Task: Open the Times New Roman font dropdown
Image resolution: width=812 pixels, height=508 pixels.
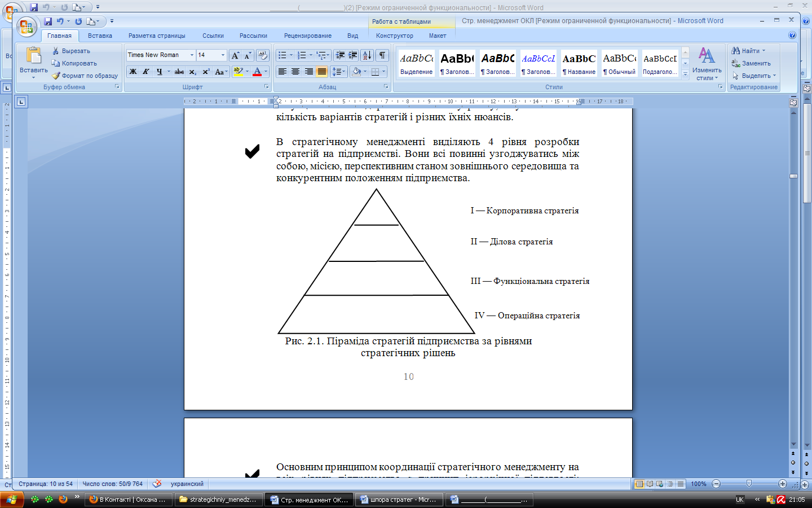Action: pyautogui.click(x=192, y=55)
